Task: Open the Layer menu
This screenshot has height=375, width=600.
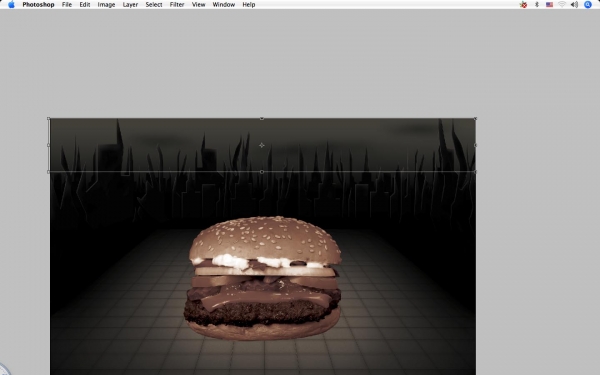Action: [130, 5]
